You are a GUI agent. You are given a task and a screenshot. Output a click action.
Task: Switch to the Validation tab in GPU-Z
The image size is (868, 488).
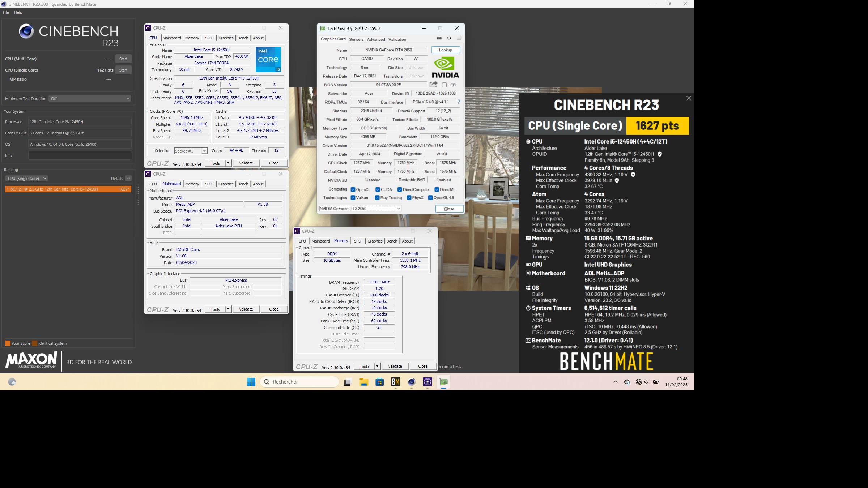pyautogui.click(x=397, y=39)
